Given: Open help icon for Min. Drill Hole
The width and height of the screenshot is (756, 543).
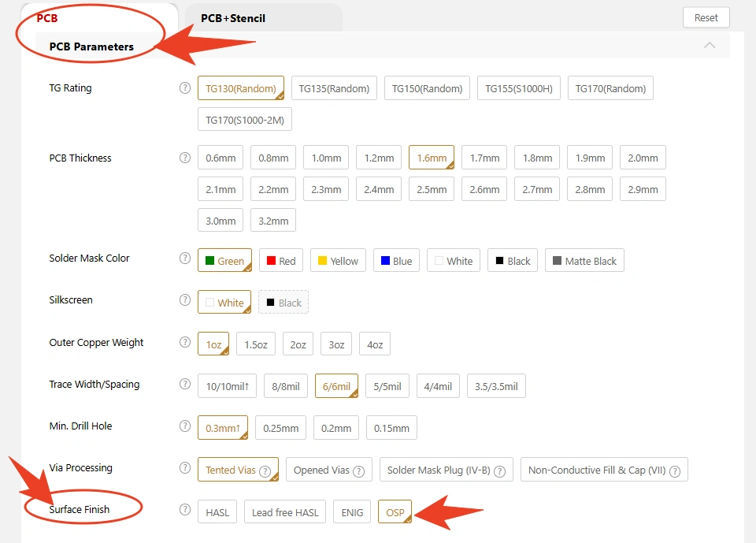Looking at the screenshot, I should coord(185,426).
